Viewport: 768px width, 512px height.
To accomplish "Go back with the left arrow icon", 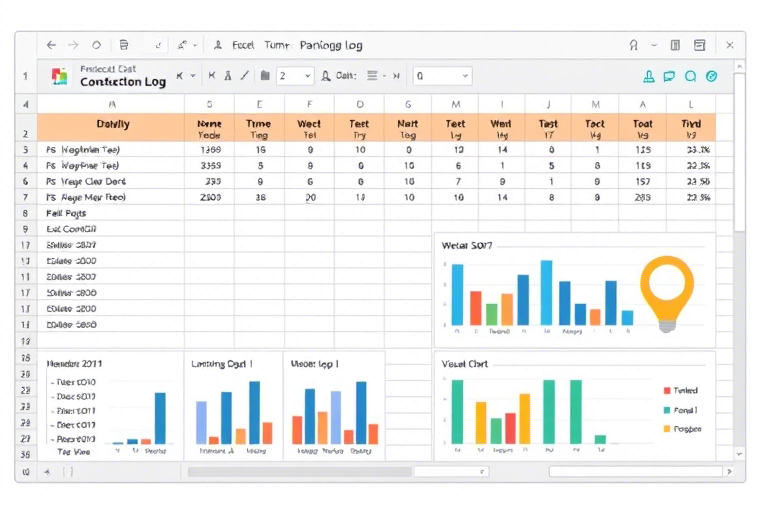I will 51,45.
